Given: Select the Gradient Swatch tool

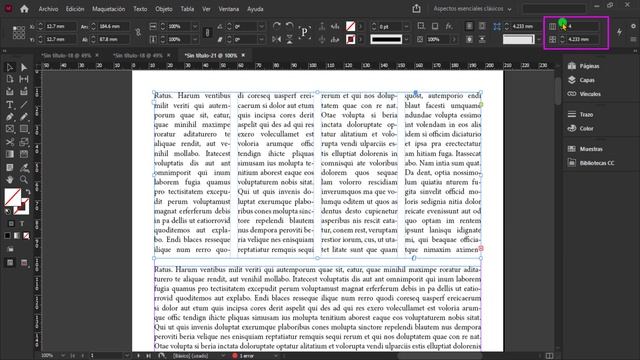Looking at the screenshot, I should [x=10, y=154].
